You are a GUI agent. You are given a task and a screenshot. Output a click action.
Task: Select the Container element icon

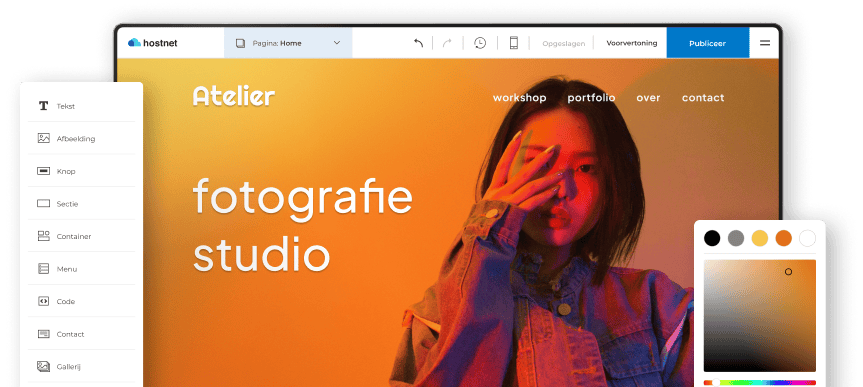[43, 236]
